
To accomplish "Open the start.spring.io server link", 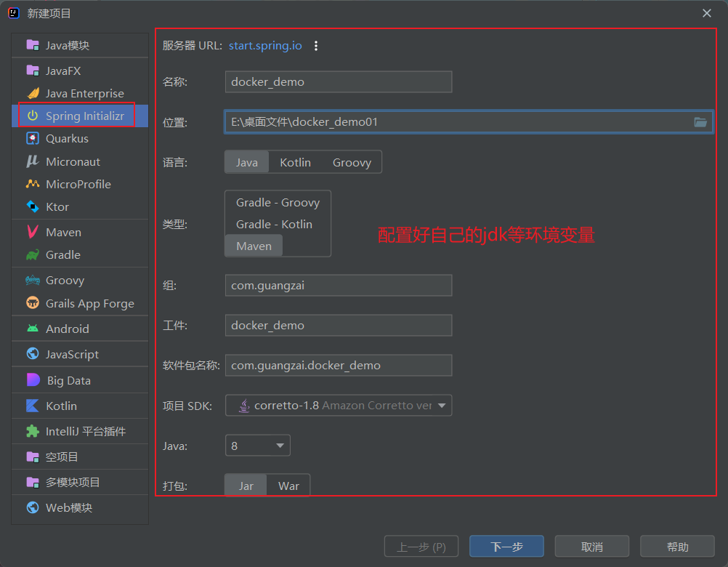I will pyautogui.click(x=265, y=46).
